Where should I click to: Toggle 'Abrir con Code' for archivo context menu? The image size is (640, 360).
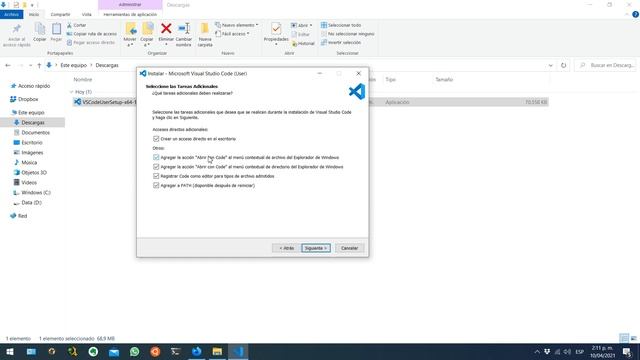[x=156, y=157]
